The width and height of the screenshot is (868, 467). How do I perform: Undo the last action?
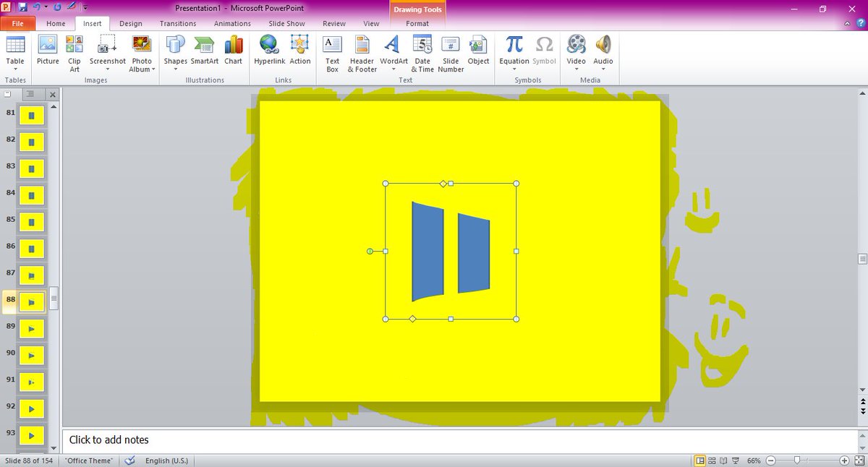[36, 7]
